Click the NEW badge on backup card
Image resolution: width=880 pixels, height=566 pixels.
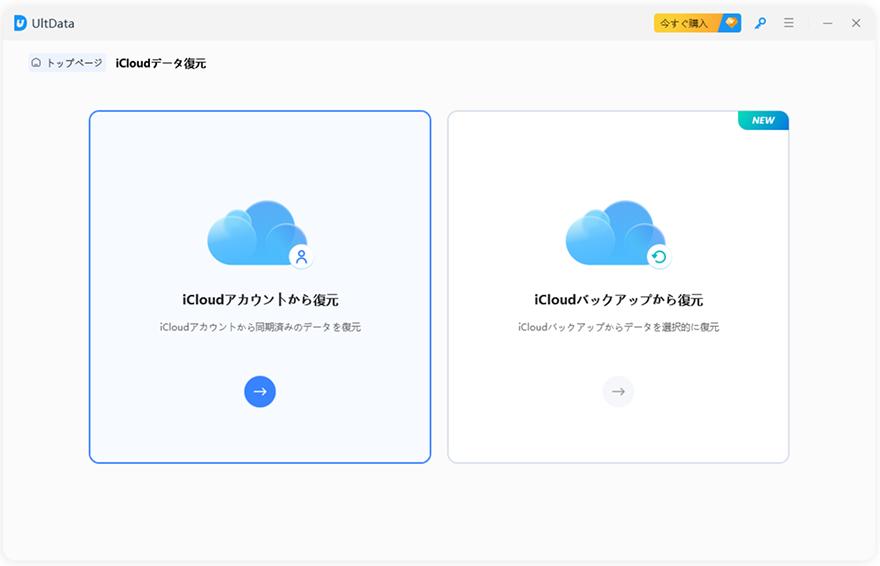click(763, 120)
